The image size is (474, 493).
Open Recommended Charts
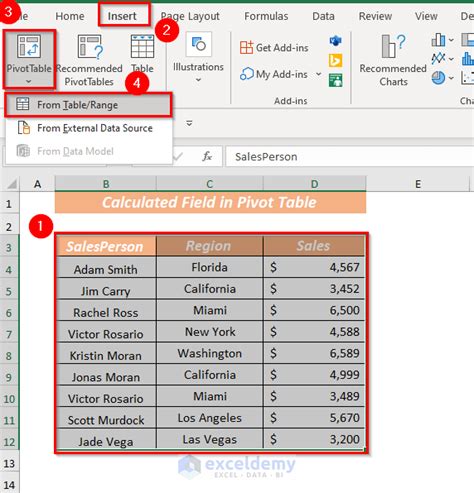393,60
